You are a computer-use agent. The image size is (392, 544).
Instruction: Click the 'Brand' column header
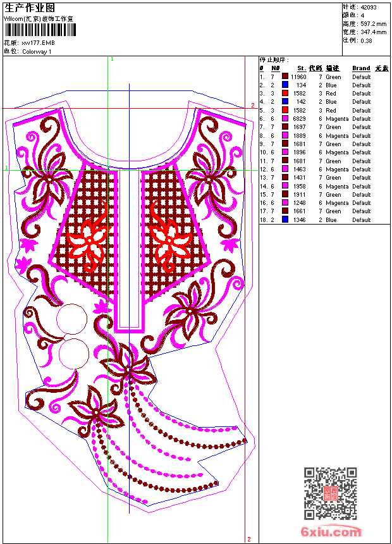361,68
